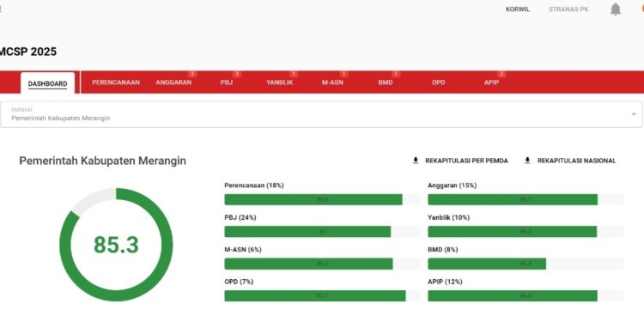Click the APIP (12%) progress bar
Screen dimensions: 644x322
[x=526, y=295]
